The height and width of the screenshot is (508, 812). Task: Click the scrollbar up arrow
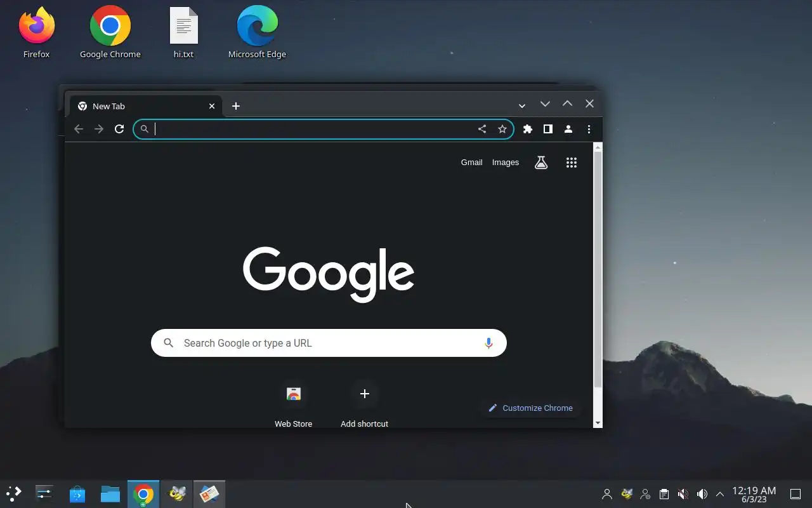(x=598, y=147)
